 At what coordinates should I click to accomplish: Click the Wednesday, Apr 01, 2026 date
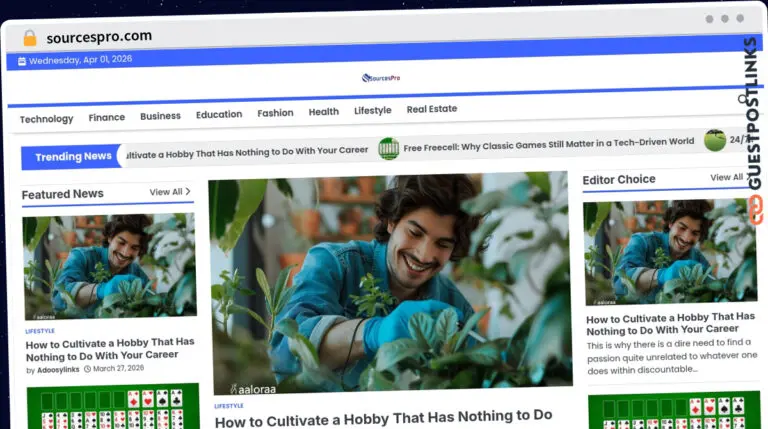click(x=80, y=60)
